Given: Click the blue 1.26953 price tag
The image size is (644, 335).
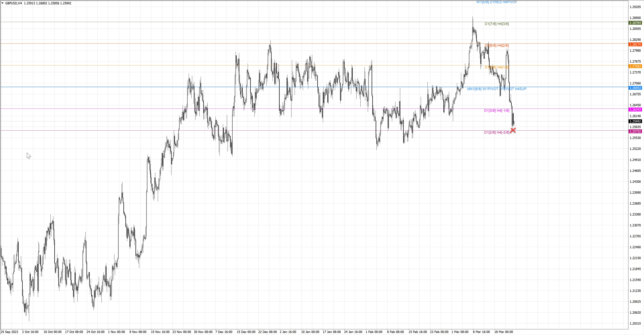Looking at the screenshot, I should (635, 88).
